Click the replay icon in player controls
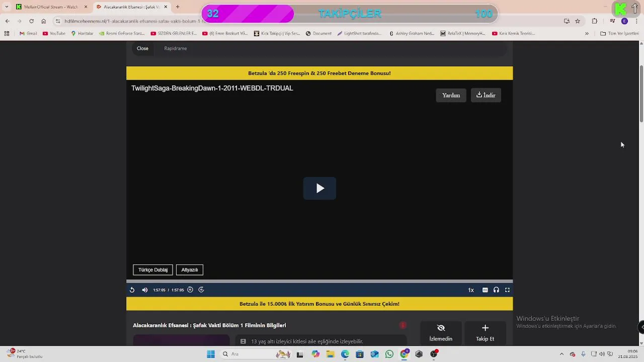The image size is (644, 362). [x=132, y=290]
